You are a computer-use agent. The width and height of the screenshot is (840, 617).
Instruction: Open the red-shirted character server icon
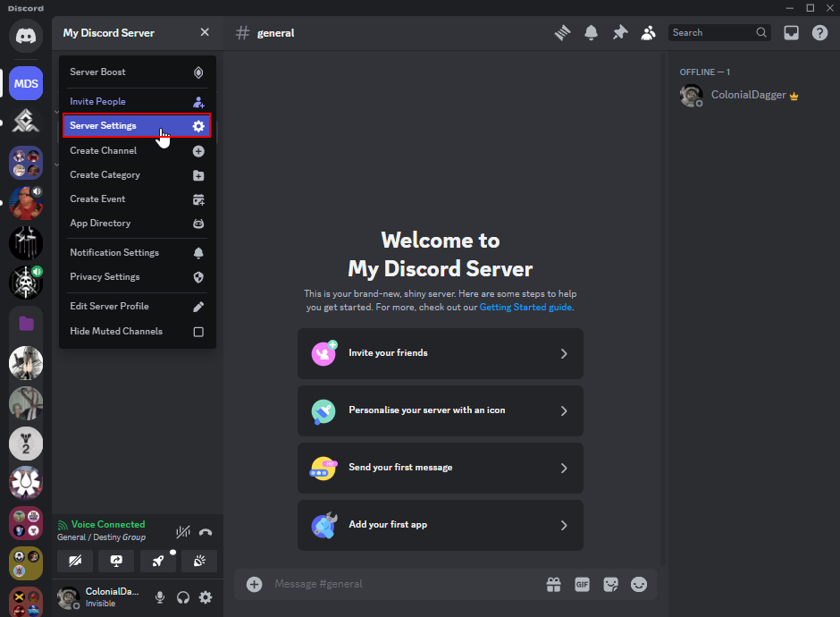pos(26,203)
